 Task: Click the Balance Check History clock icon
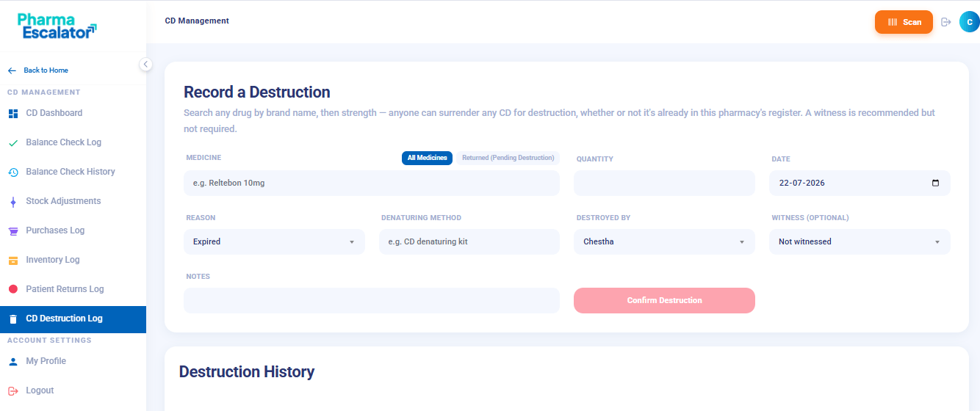tap(13, 172)
